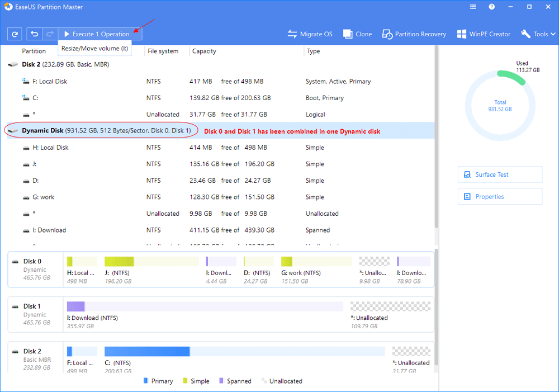Click the Used 113.27 GB usage ring chart
This screenshot has height=392, width=559.
pyautogui.click(x=500, y=106)
